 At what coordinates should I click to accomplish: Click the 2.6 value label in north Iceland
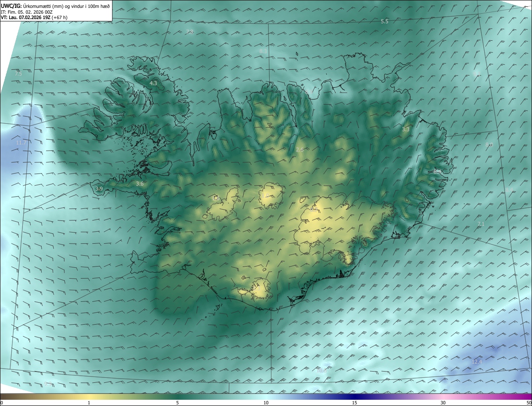point(300,149)
